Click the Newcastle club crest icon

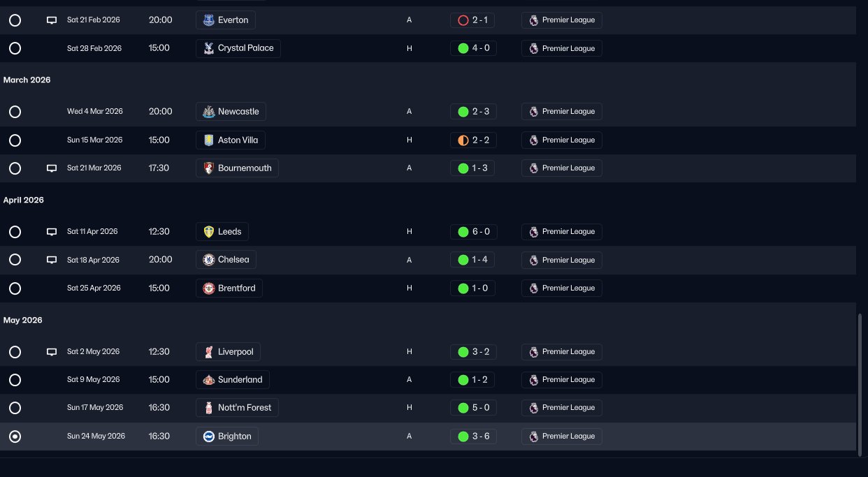click(x=208, y=112)
